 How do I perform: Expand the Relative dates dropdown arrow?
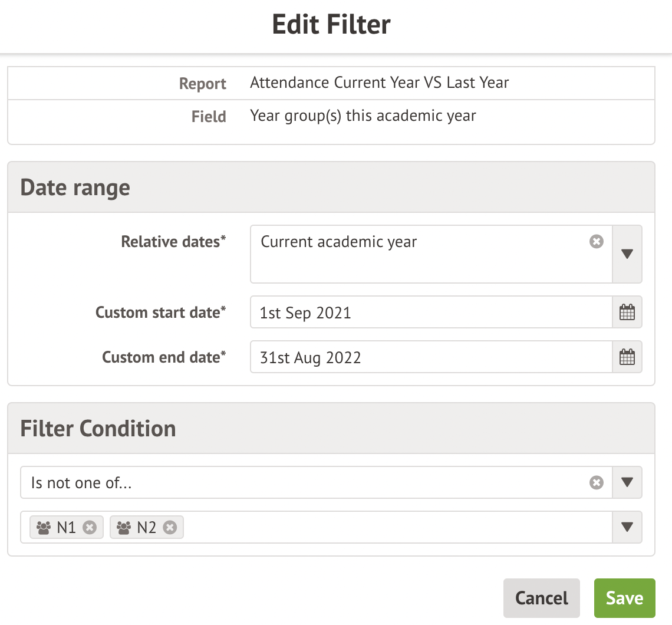[627, 254]
